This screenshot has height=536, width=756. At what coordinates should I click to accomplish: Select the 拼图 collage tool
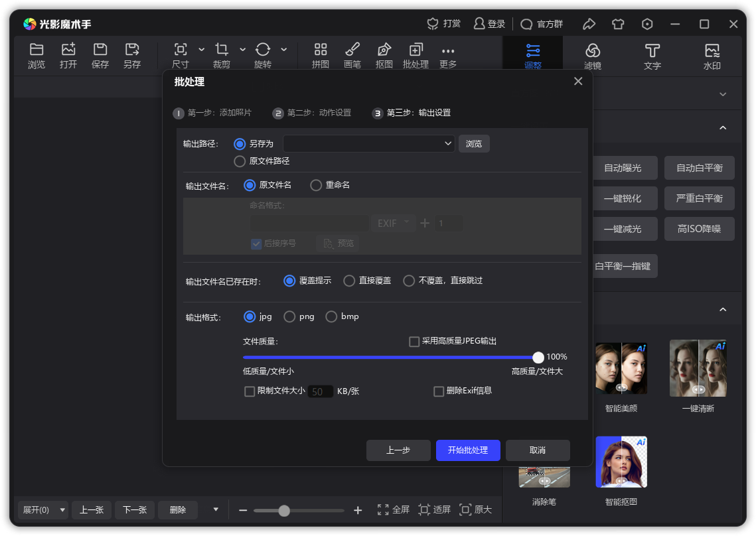pos(321,56)
